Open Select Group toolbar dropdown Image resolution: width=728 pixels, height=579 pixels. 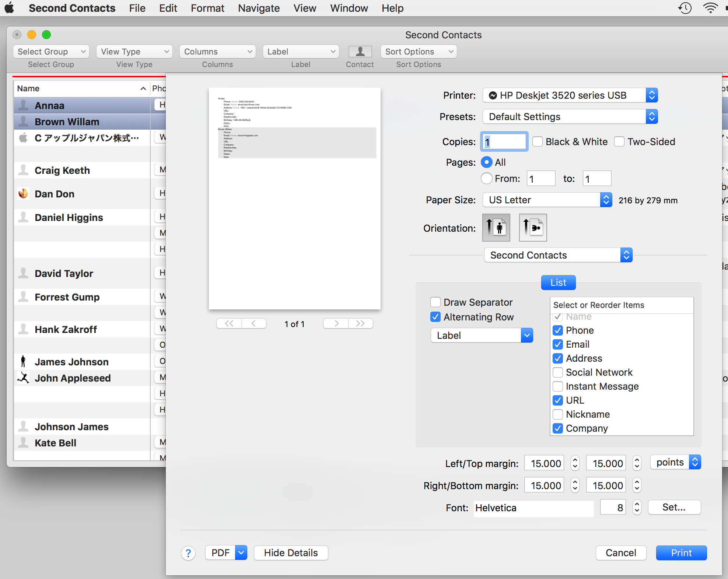pyautogui.click(x=51, y=52)
